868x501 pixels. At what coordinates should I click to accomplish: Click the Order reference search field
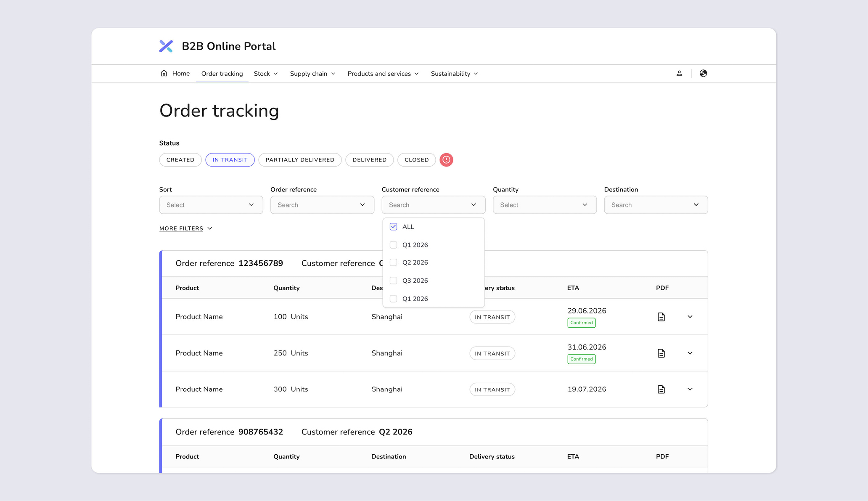pyautogui.click(x=322, y=205)
